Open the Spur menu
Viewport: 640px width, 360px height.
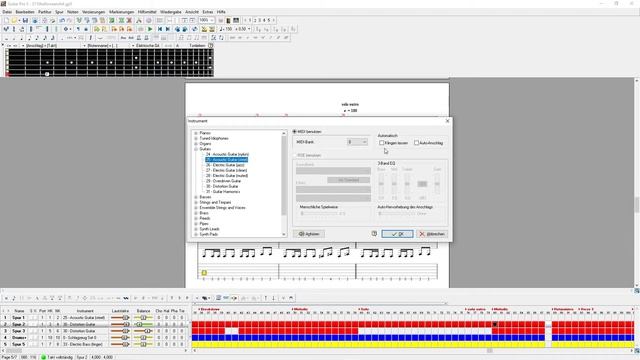59,12
